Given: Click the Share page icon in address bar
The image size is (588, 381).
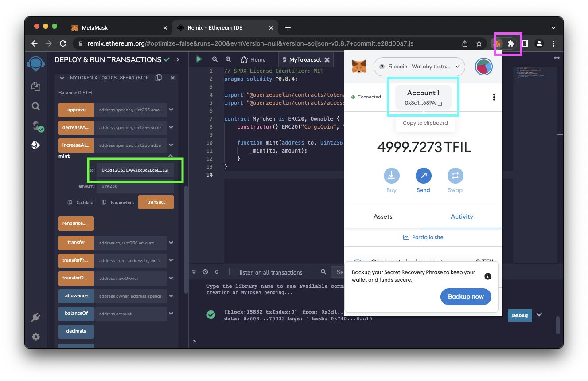Looking at the screenshot, I should point(465,43).
